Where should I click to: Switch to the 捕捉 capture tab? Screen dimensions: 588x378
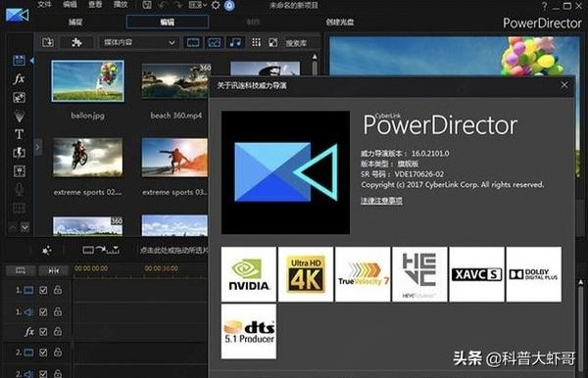[x=75, y=23]
